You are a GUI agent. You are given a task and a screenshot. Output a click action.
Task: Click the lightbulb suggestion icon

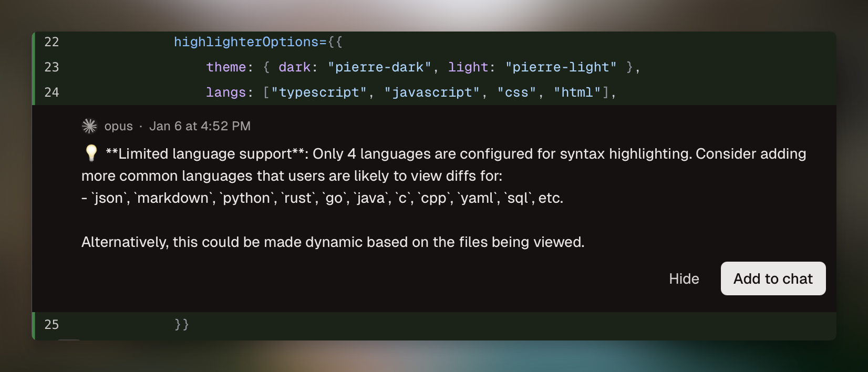click(91, 153)
